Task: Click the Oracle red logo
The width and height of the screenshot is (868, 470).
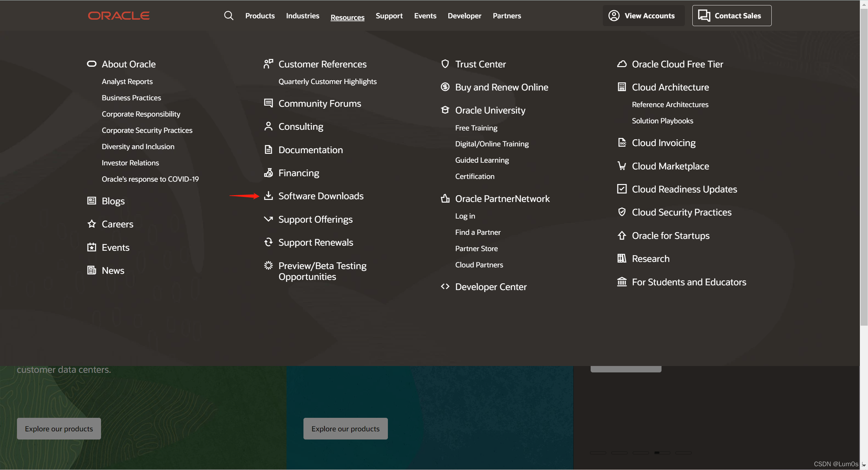Action: [x=119, y=16]
